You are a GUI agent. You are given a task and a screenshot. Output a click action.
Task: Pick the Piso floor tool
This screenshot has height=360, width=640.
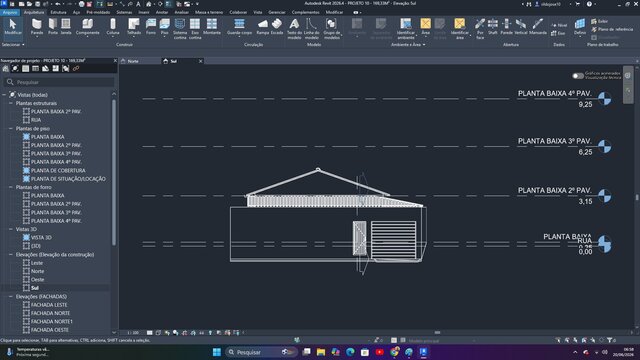(x=164, y=27)
